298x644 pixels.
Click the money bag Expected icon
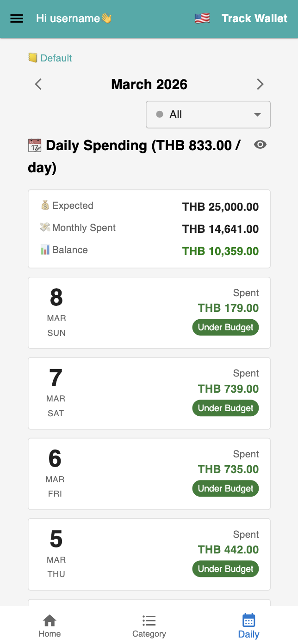(x=45, y=206)
